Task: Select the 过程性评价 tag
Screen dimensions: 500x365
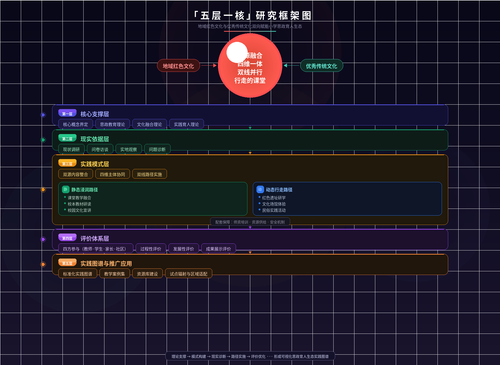Action: pyautogui.click(x=151, y=249)
